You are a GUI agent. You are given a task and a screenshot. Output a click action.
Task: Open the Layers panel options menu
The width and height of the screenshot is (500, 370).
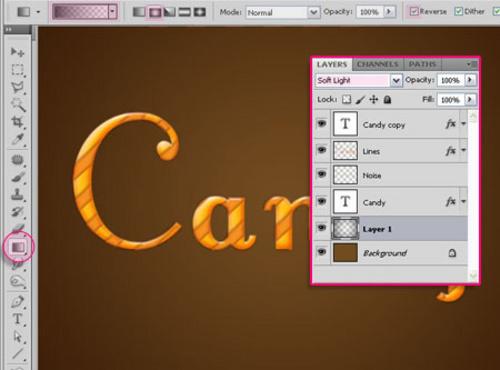coord(471,64)
